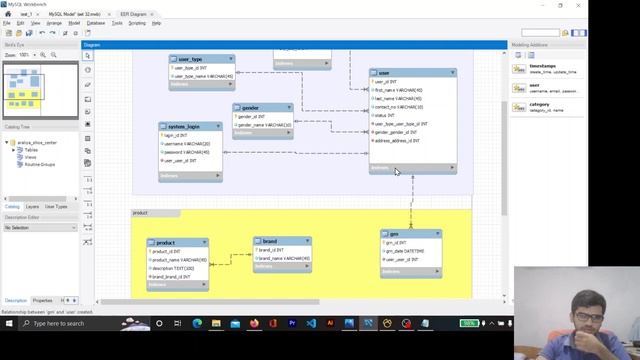Switch to the User Types tab
This screenshot has height=360, width=640.
click(x=56, y=207)
